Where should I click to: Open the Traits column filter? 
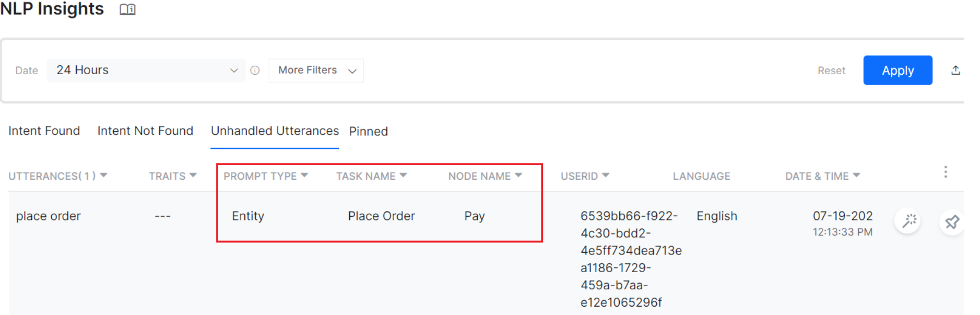pos(193,176)
